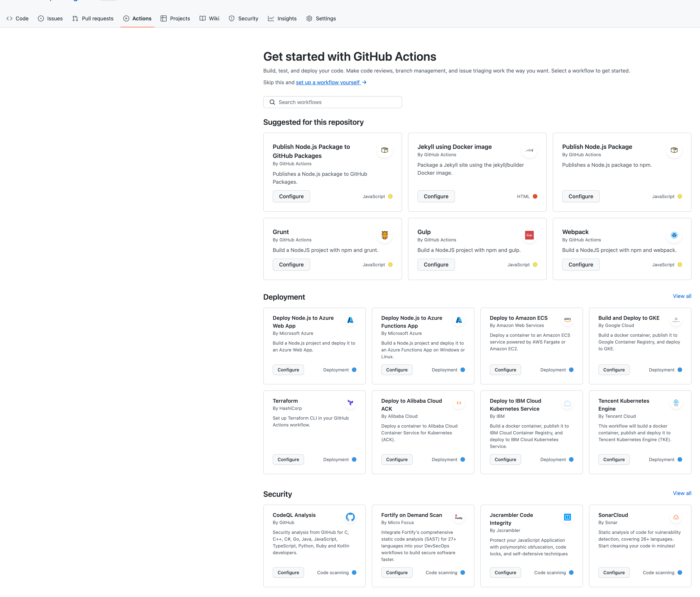The image size is (700, 597).
Task: Click the Jekyll logo icon
Action: coord(529,150)
